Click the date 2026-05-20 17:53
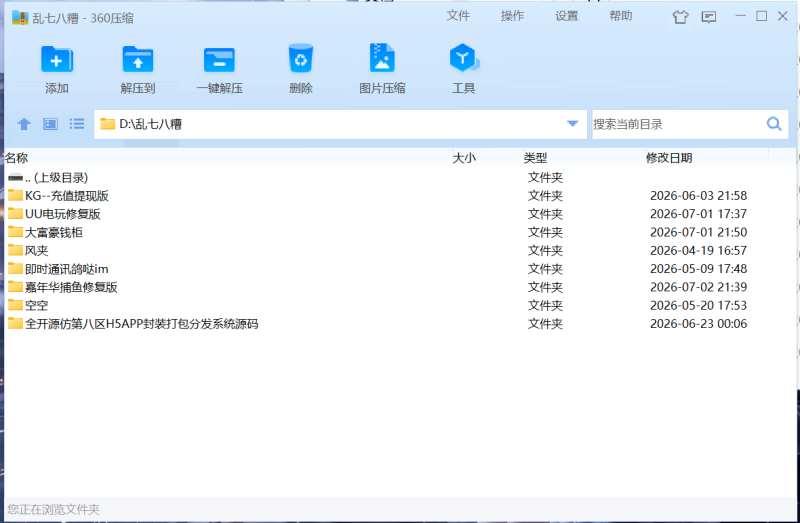 tap(698, 306)
